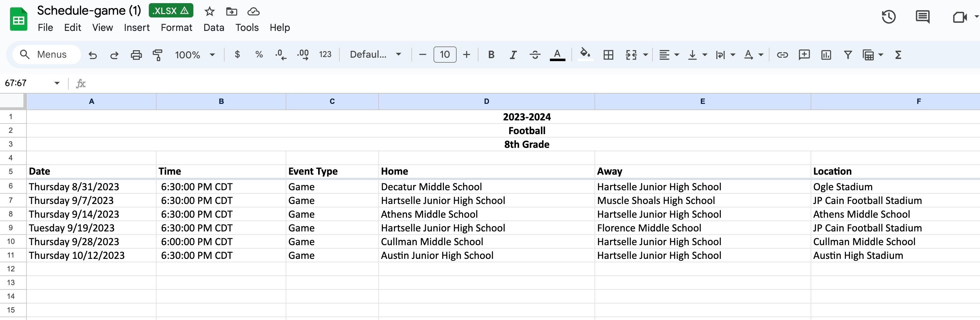Toggle strikethrough formatting
This screenshot has height=320, width=980.
coord(535,55)
